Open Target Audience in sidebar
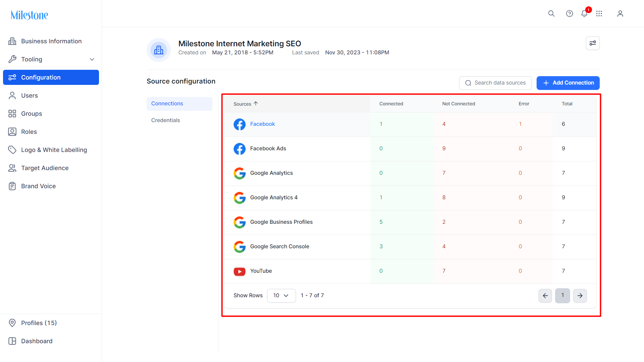 coord(51,168)
